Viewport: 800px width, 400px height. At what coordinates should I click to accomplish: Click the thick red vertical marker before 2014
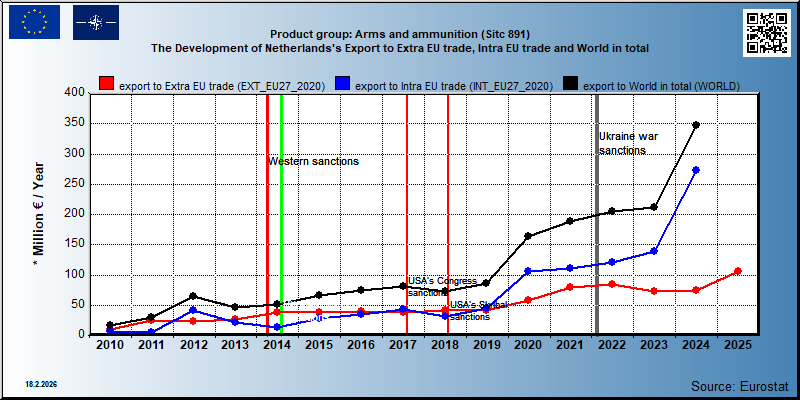(267, 214)
